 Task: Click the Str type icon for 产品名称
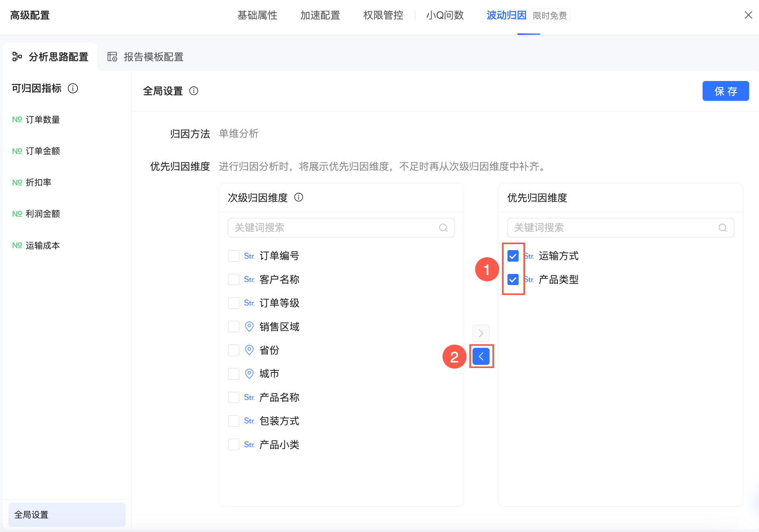coord(249,397)
